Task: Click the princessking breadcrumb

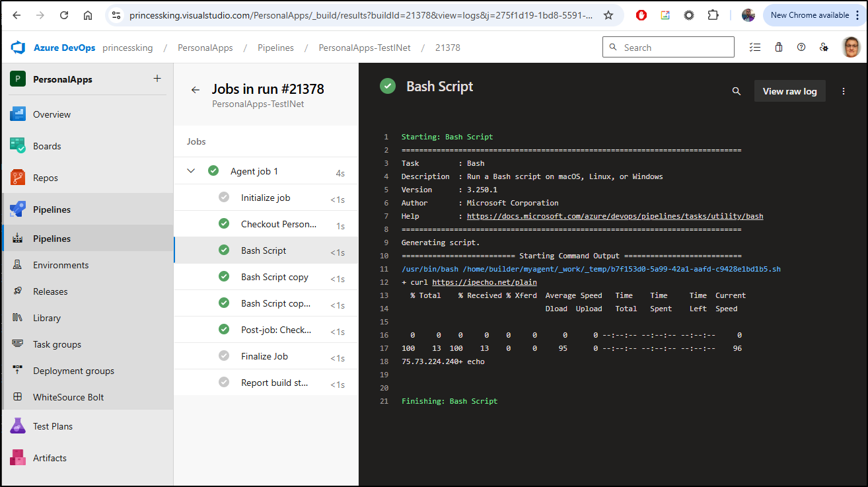Action: pos(127,48)
